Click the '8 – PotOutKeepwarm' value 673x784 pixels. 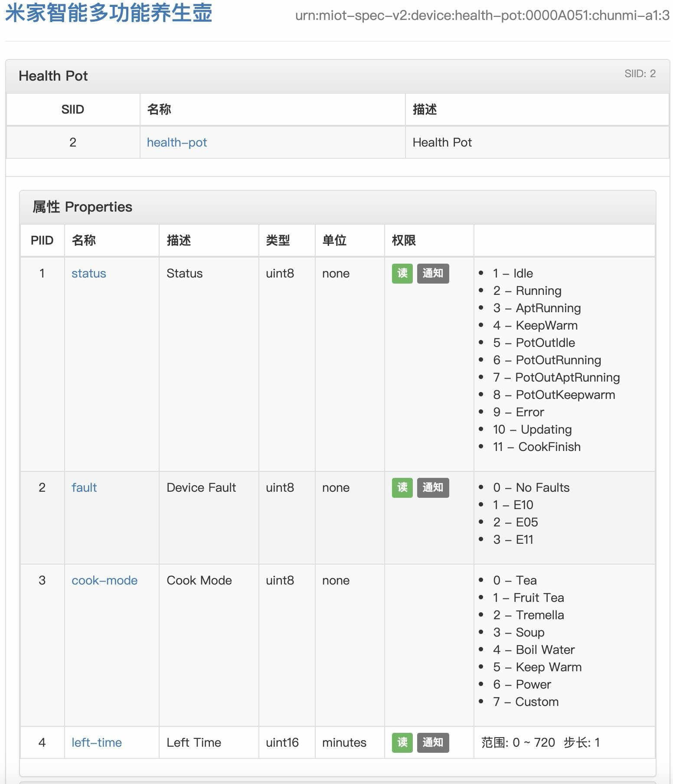point(554,395)
